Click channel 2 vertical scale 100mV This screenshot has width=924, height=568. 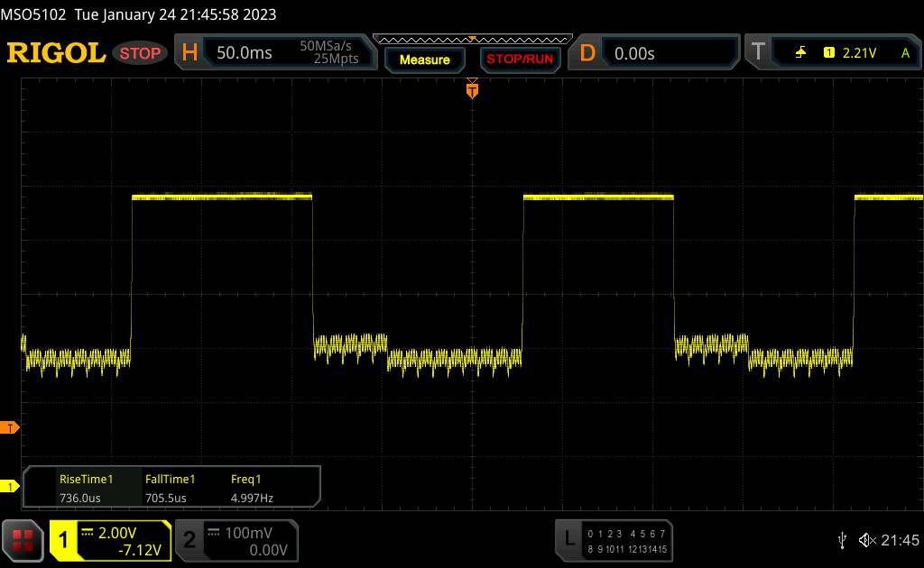(x=248, y=533)
